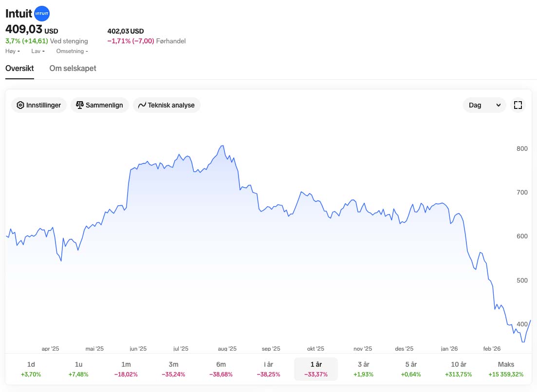537x392 pixels.
Task: Switch to the Oversikt tab
Action: tap(19, 68)
